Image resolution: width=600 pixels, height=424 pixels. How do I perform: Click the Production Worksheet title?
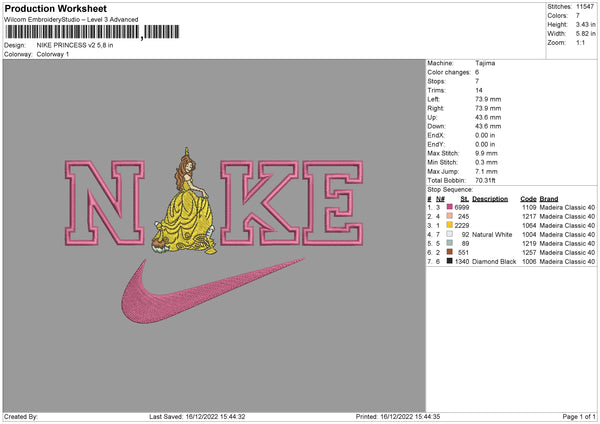point(55,8)
